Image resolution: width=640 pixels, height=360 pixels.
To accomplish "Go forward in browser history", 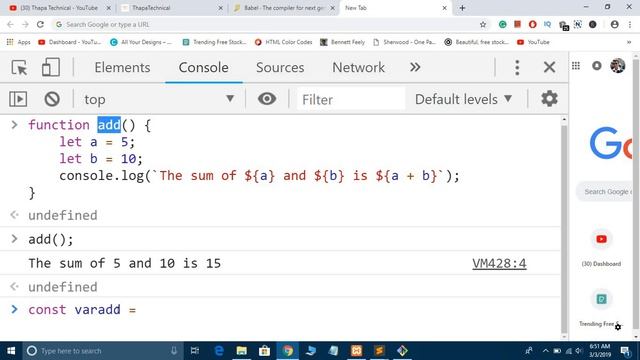I will coord(25,24).
